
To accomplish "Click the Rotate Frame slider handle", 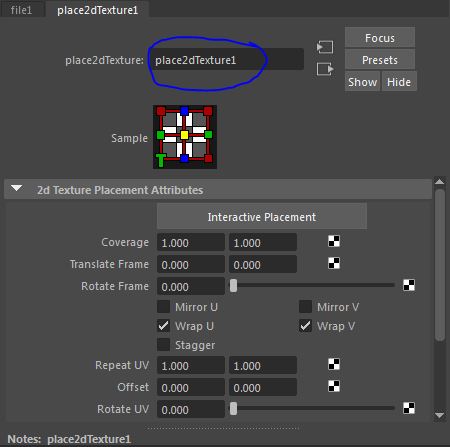I will coord(233,286).
